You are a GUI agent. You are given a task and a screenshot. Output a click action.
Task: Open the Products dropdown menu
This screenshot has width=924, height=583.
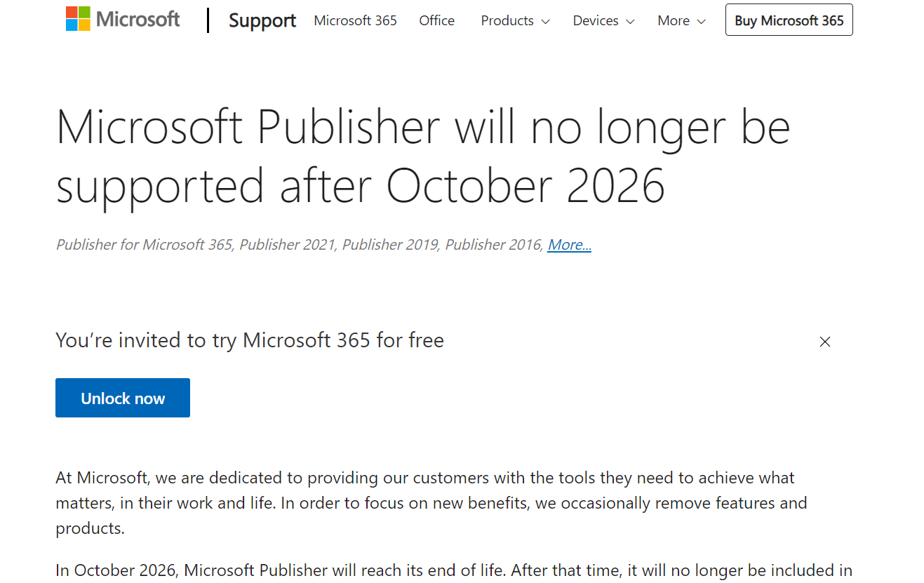coord(507,20)
